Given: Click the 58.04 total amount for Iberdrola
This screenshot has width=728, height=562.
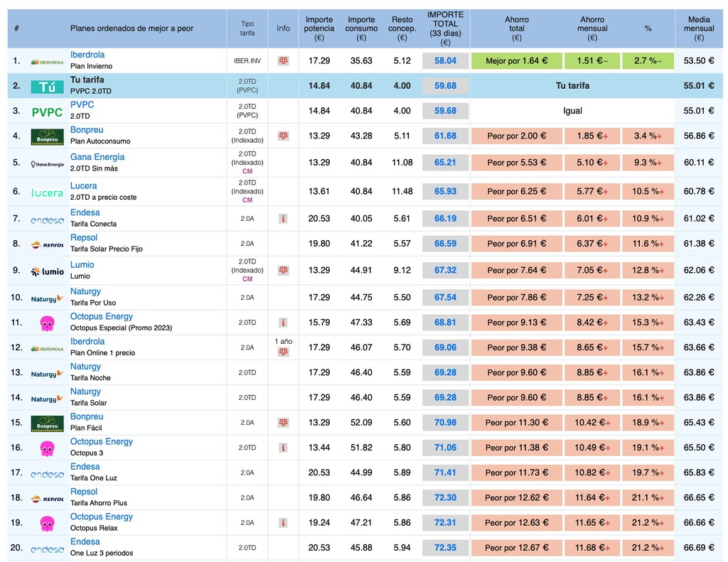Looking at the screenshot, I should 445,61.
